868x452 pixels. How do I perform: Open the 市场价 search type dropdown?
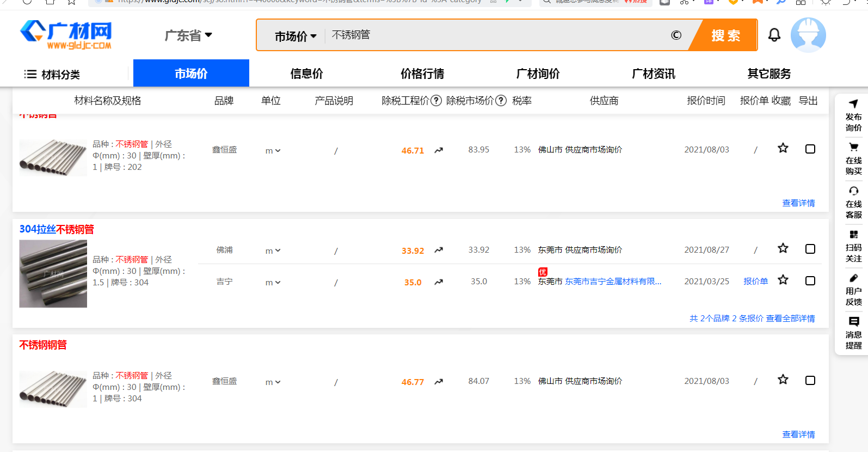296,36
